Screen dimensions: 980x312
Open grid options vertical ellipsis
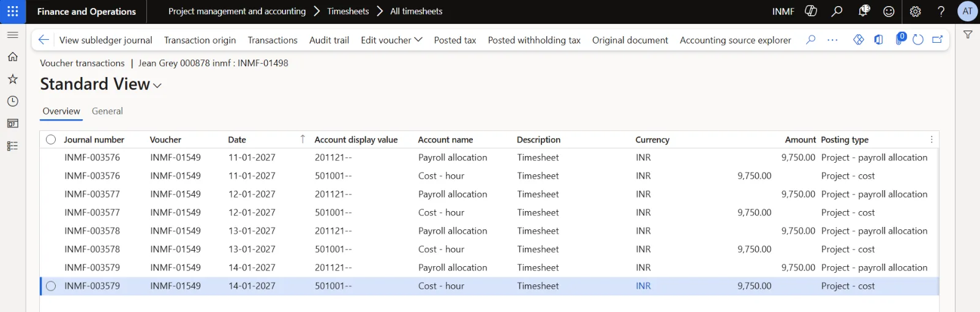tap(932, 139)
